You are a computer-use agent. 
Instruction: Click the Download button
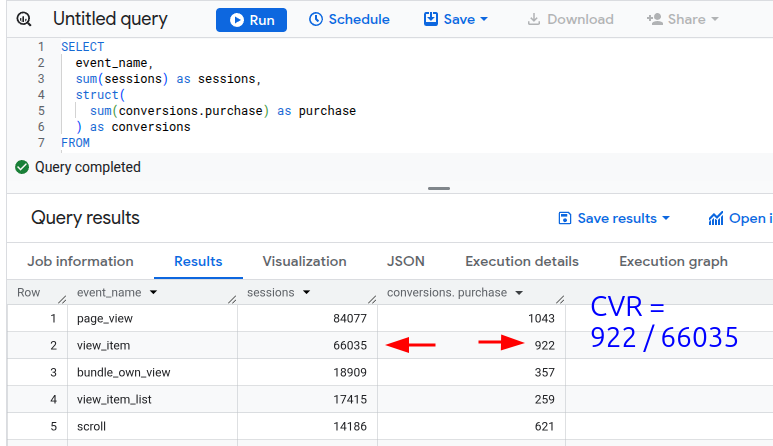pos(570,20)
